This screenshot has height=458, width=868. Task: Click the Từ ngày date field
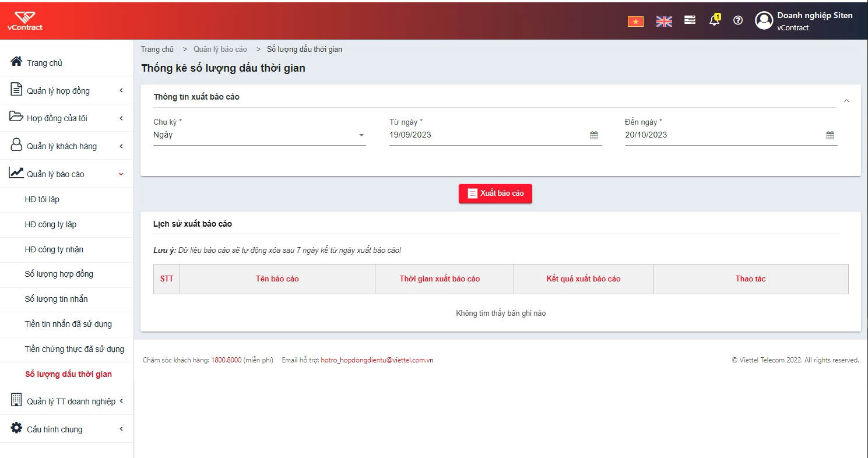tap(496, 135)
